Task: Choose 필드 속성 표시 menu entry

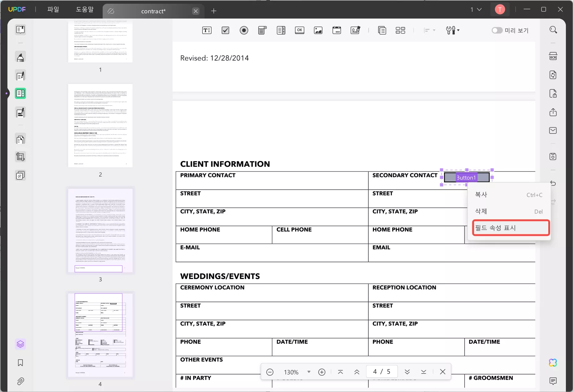Action: pyautogui.click(x=511, y=228)
